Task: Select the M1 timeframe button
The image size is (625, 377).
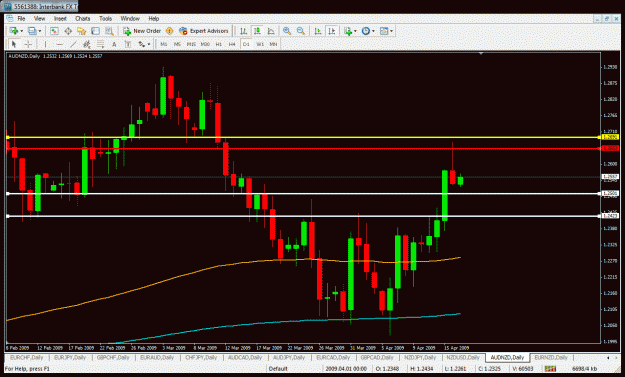Action: point(164,44)
